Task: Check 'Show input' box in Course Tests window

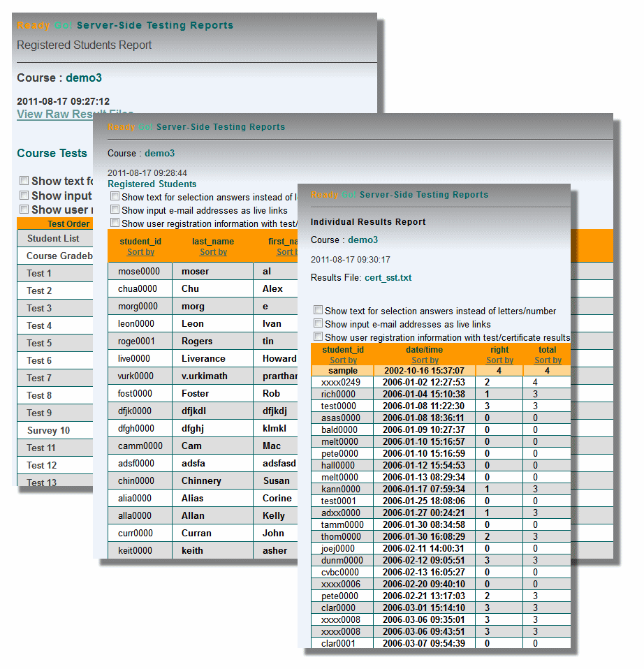Action: tap(24, 195)
